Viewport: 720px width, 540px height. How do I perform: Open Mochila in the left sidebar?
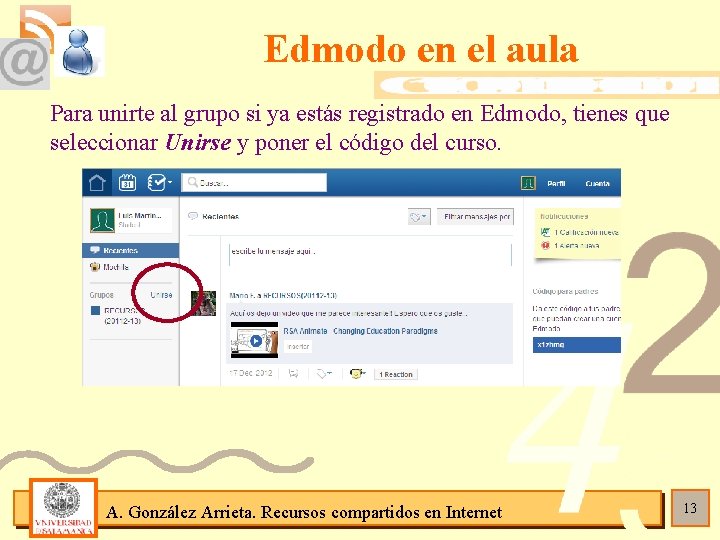(x=116, y=267)
